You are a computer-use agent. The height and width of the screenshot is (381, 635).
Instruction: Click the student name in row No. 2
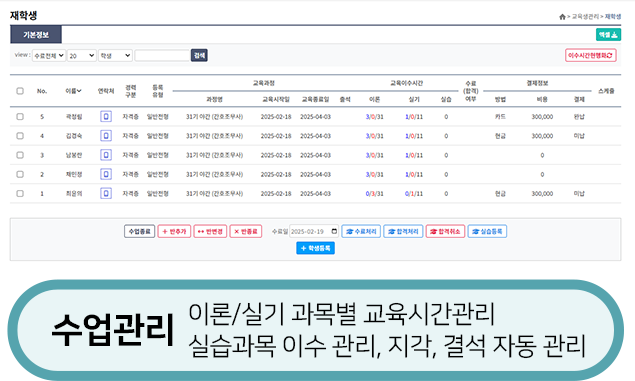coord(74,174)
